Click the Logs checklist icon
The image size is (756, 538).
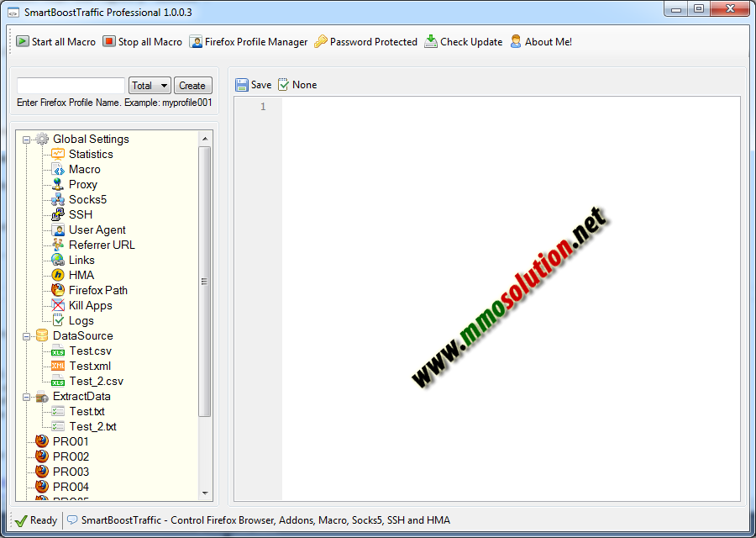click(x=58, y=320)
